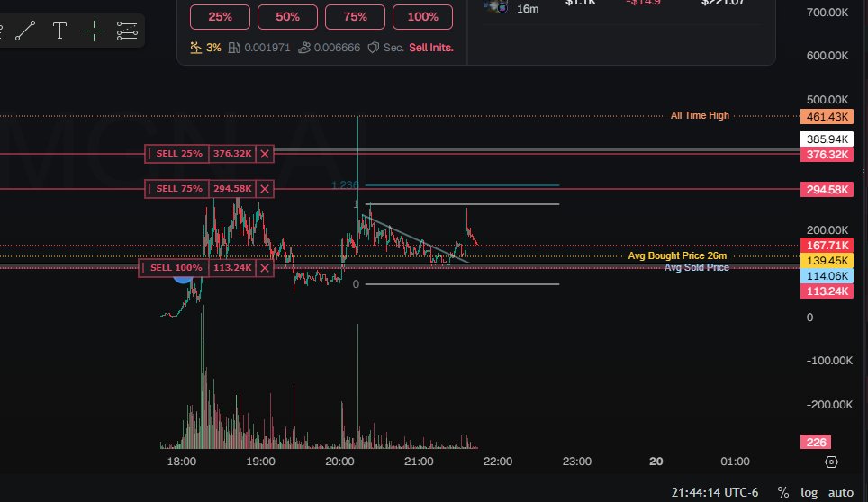Select the SELL 25% order label

[179, 154]
